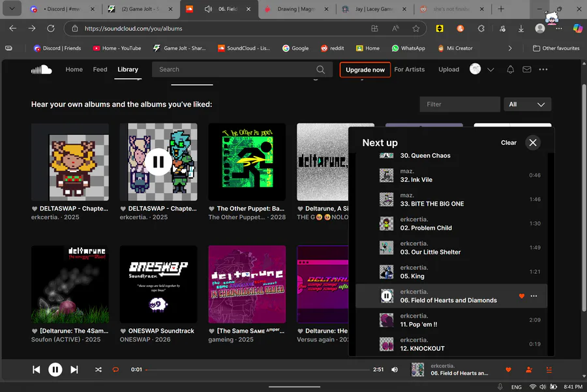587x392 pixels.
Task: Play 05. King from queue
Action: 451,272
